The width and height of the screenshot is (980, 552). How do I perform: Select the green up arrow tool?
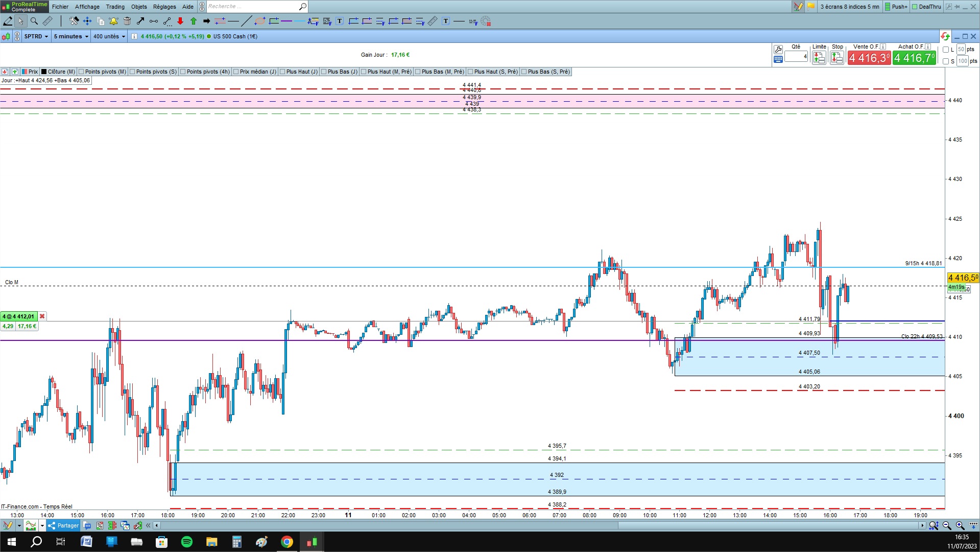pyautogui.click(x=194, y=21)
